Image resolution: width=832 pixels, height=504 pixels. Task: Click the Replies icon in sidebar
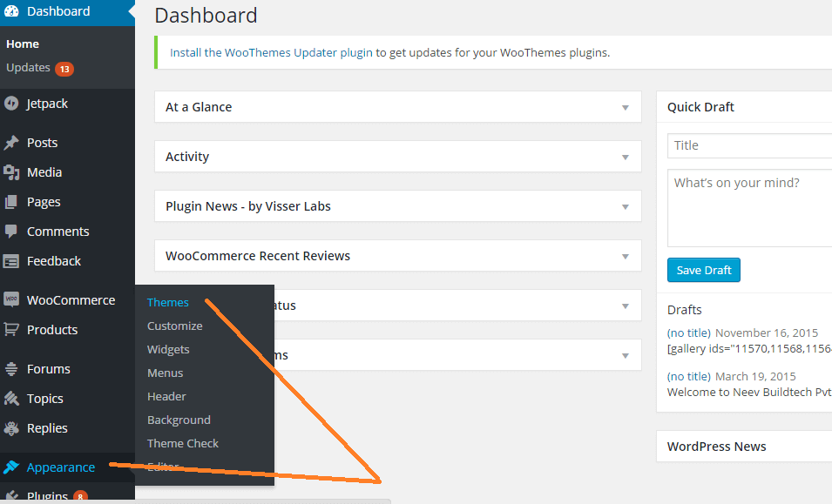[x=11, y=428]
